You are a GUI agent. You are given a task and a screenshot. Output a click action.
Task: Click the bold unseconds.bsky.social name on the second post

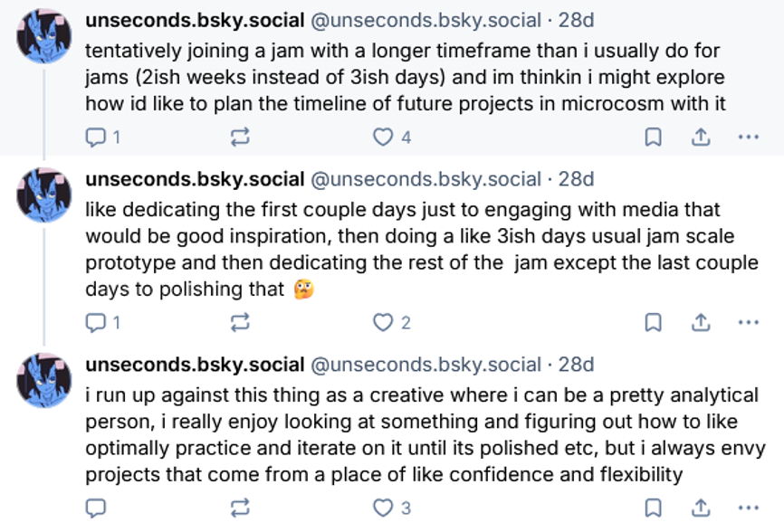(195, 179)
